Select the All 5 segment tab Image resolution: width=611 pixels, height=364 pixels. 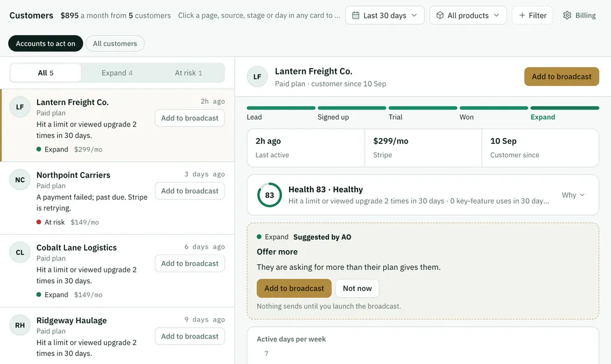coord(46,73)
